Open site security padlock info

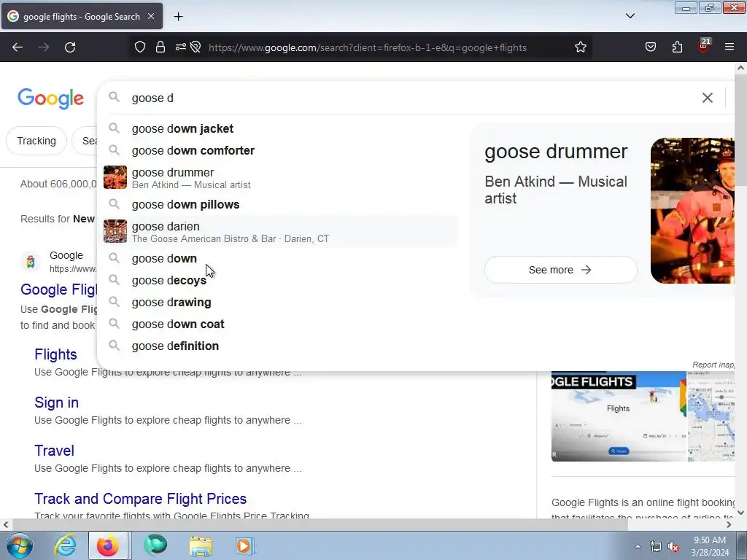[160, 47]
